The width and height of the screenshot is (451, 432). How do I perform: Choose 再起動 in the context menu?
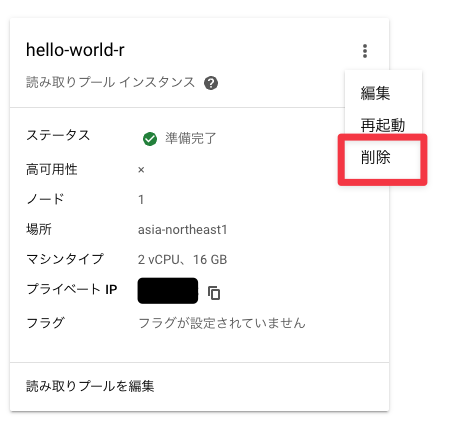tap(383, 125)
